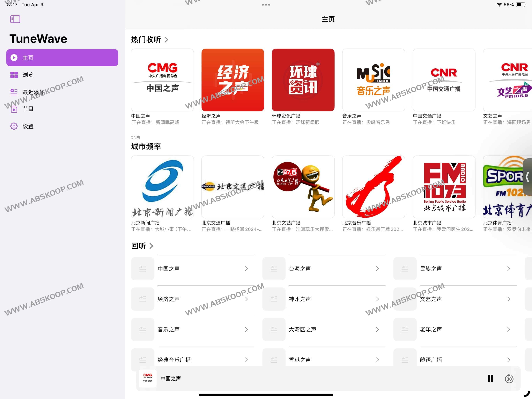Open 最近添加 list icon in the sidebar

point(14,92)
